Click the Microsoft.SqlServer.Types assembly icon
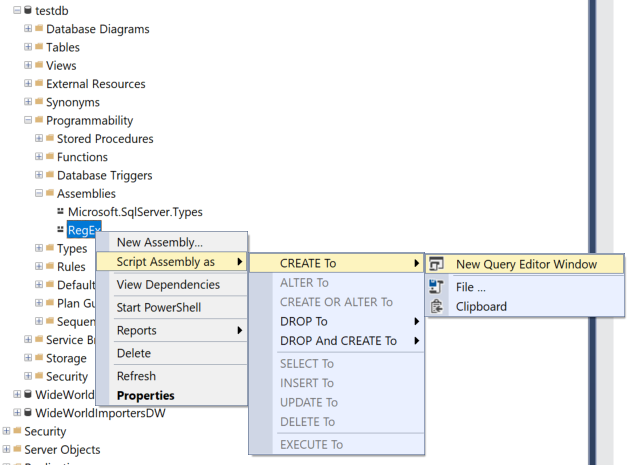634x465 pixels. (x=60, y=212)
